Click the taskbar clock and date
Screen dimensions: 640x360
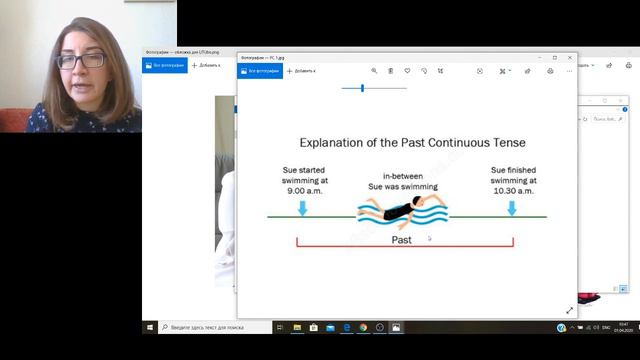click(623, 327)
